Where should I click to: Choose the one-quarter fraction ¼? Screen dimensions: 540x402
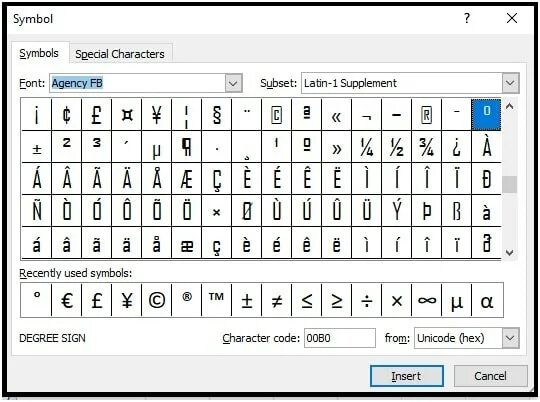point(366,147)
